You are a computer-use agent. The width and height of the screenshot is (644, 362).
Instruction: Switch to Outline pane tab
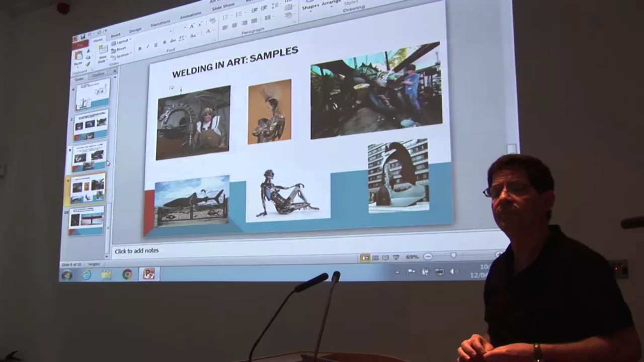tap(98, 74)
